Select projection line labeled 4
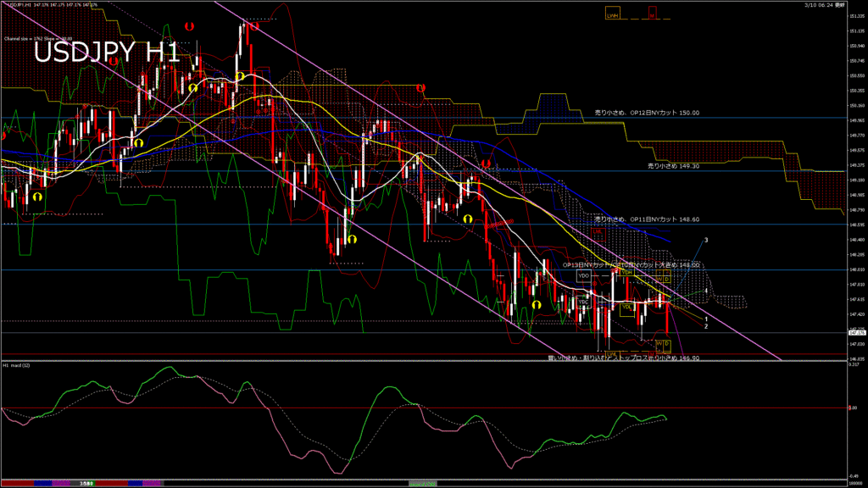The image size is (868, 488). [706, 291]
